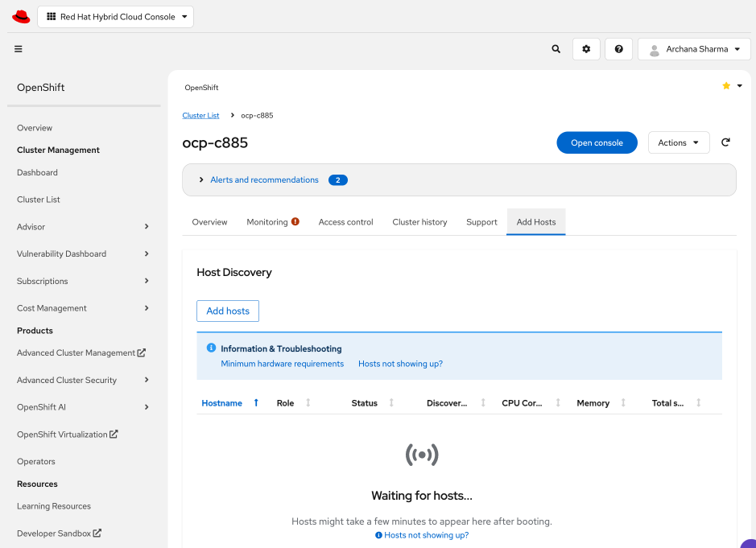Collapse the sidebar using the hamburger icon

pos(18,48)
